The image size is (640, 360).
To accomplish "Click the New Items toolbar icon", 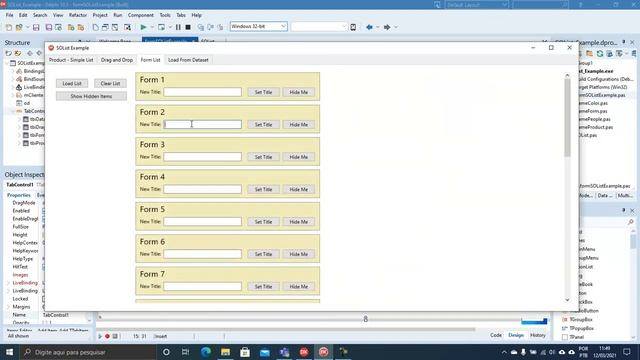I will [x=9, y=27].
